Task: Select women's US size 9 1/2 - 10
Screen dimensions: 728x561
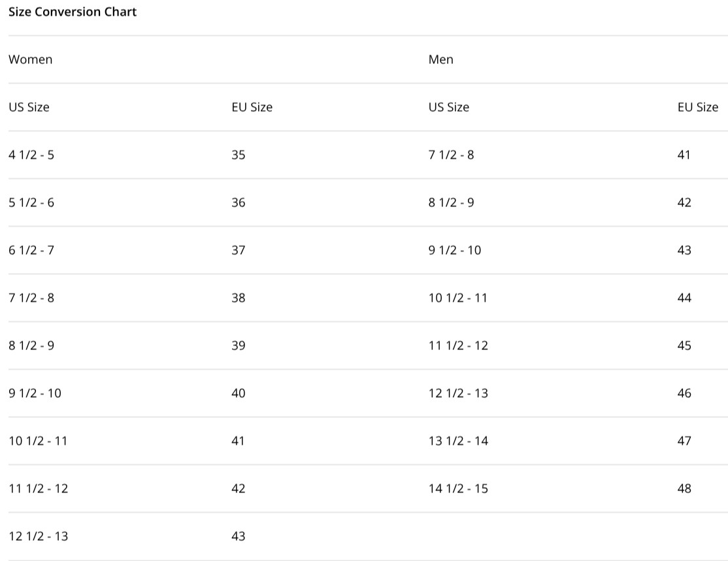Action: coord(35,393)
